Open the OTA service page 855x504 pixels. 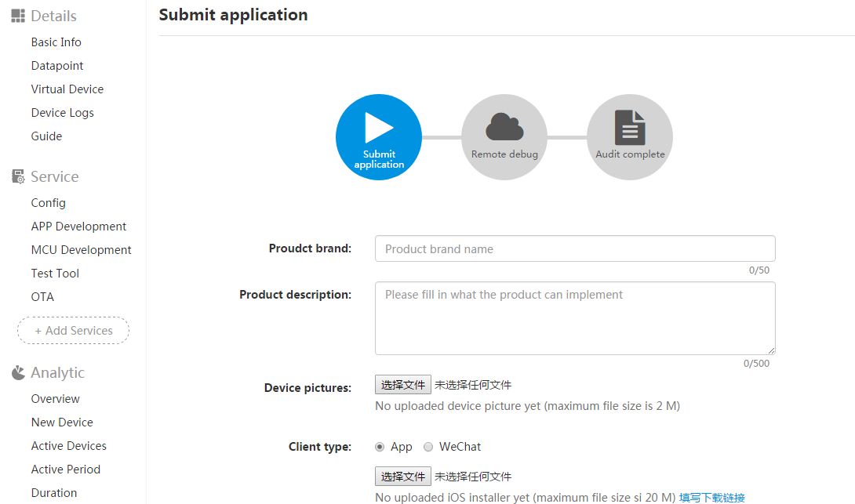[45, 296]
